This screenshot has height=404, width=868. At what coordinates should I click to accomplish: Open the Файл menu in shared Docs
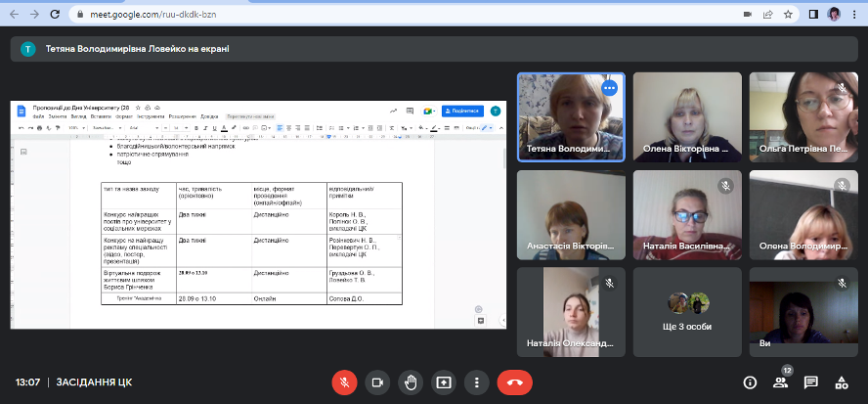coord(38,116)
